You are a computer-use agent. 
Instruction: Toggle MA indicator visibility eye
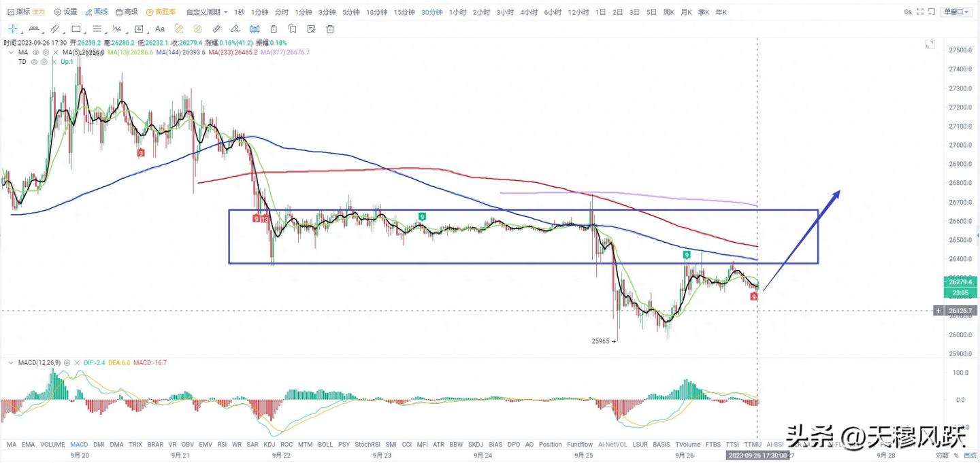pos(36,52)
